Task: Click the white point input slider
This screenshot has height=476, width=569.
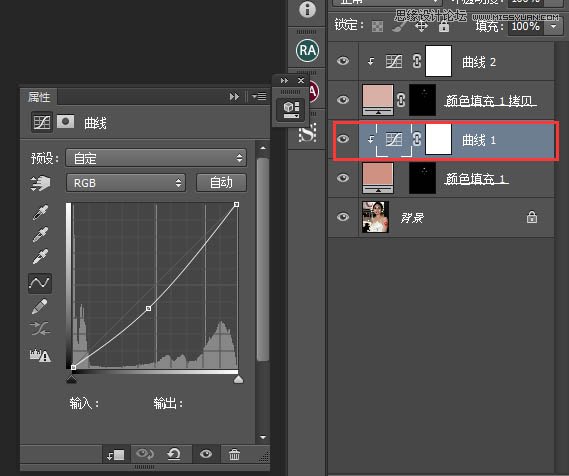Action: (x=238, y=379)
